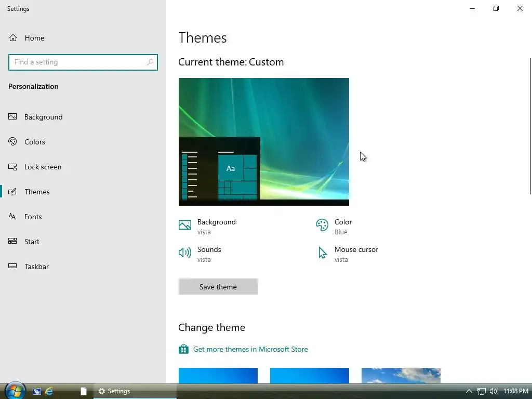Minimize the Settings window
This screenshot has width=532, height=399.
pyautogui.click(x=472, y=8)
